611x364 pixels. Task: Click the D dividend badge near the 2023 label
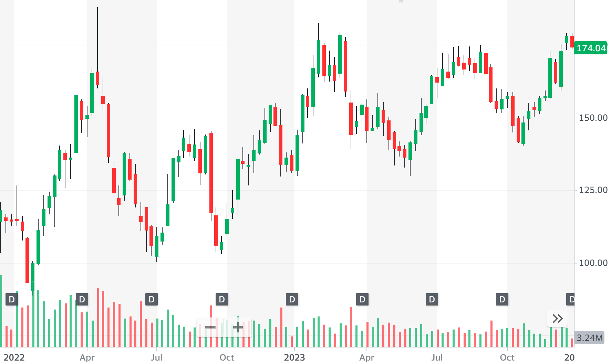coord(292,299)
